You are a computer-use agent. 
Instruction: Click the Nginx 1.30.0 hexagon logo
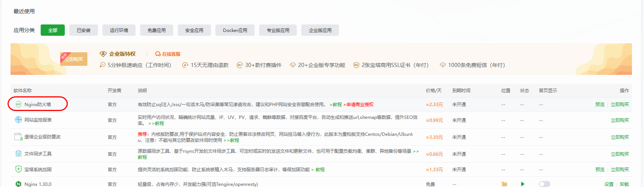18,184
